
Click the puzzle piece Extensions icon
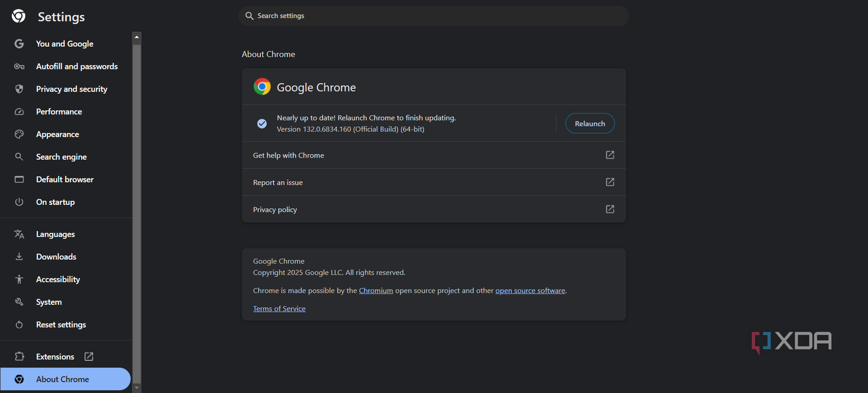coord(19,357)
